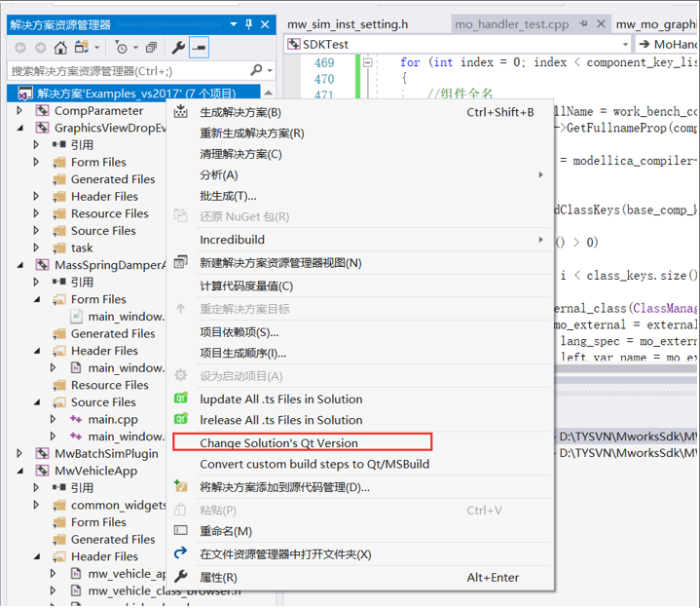This screenshot has height=608, width=700.
Task: Expand the MwBatchSimPlugin project node
Action: (x=19, y=453)
